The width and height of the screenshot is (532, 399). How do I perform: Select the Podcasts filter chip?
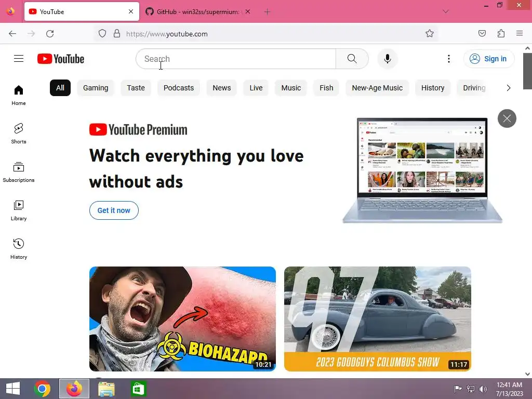(x=179, y=88)
